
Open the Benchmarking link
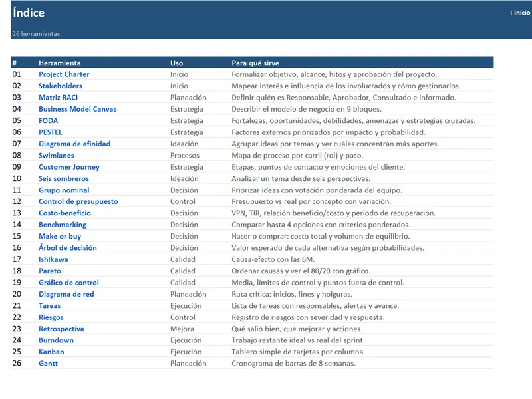(63, 224)
